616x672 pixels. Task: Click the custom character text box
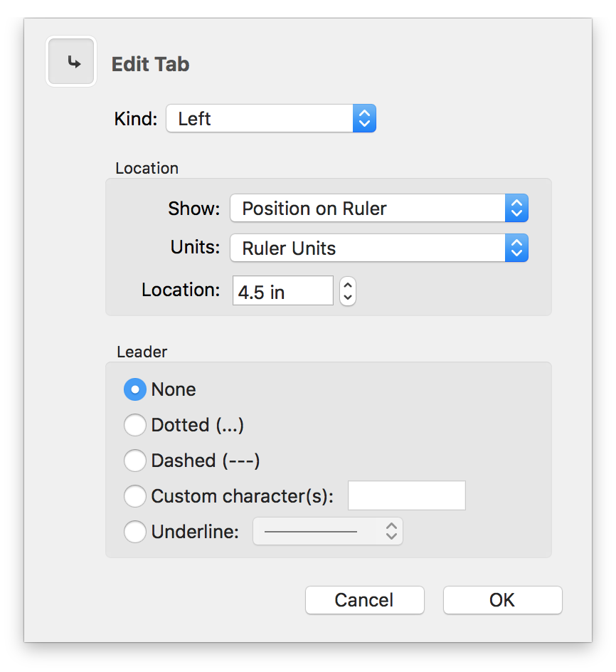coord(406,496)
